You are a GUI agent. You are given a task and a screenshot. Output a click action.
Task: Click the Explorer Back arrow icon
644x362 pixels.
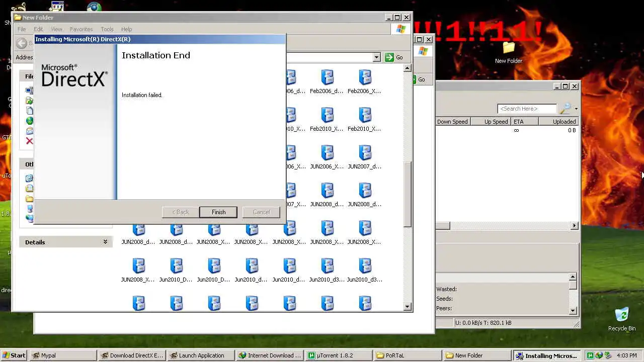(x=22, y=43)
